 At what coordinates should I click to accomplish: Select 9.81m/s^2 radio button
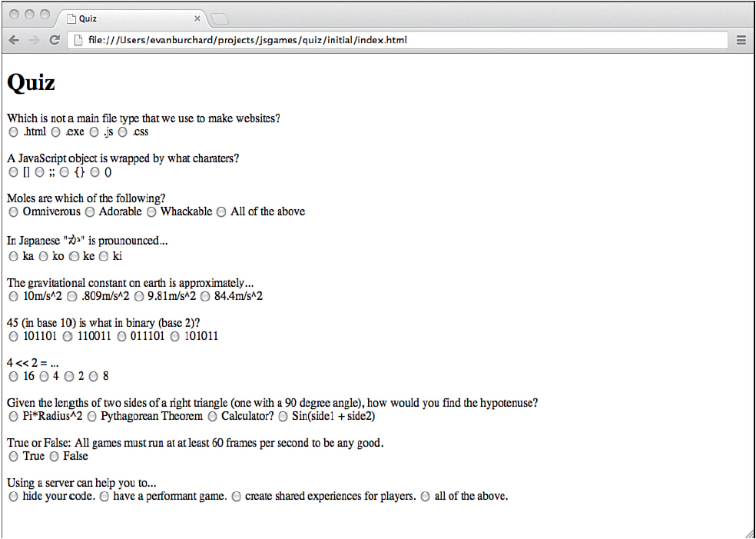[139, 297]
